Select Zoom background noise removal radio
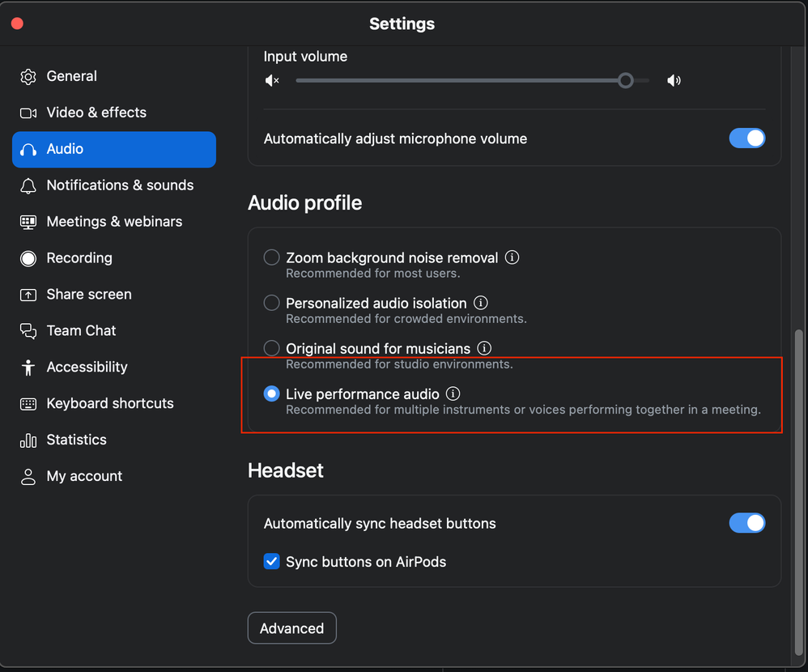Screen dimensions: 808x672 pos(272,257)
